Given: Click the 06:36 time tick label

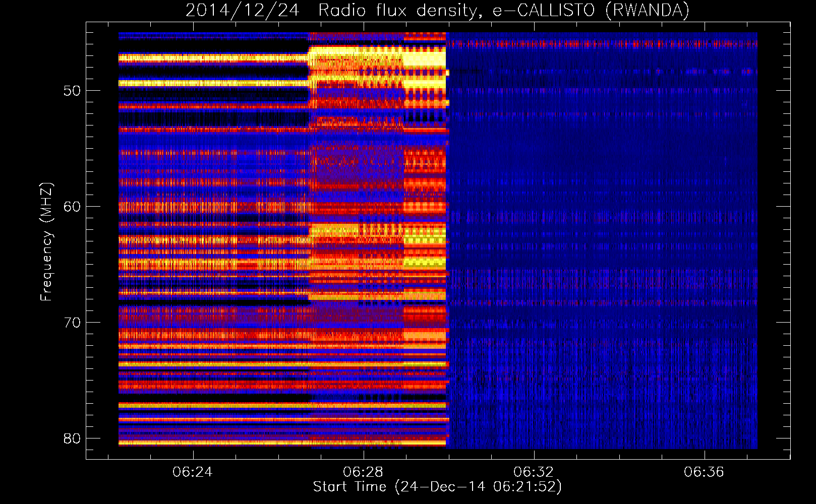Looking at the screenshot, I should [x=704, y=472].
